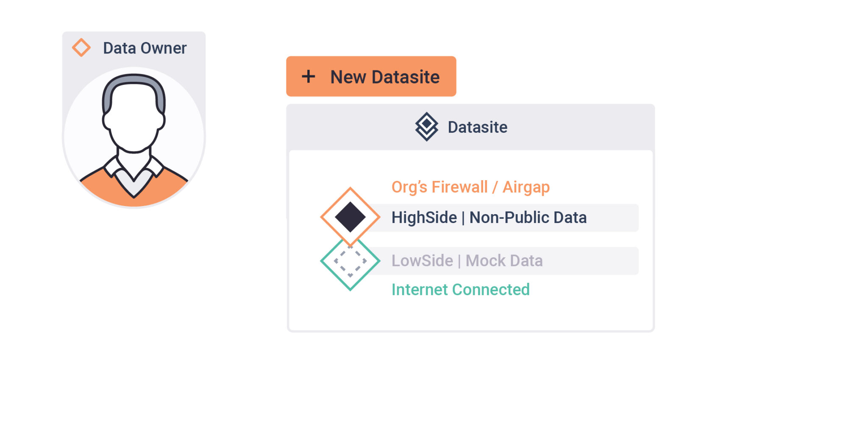Click the Mock Data text
Viewport: 868px width, 446px height.
(504, 261)
